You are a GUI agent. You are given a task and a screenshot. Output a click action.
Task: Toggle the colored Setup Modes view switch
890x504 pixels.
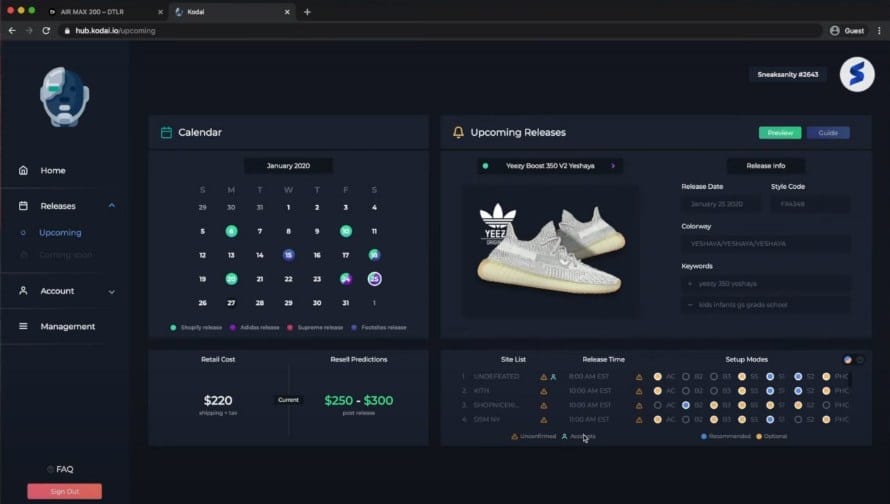[x=847, y=360]
